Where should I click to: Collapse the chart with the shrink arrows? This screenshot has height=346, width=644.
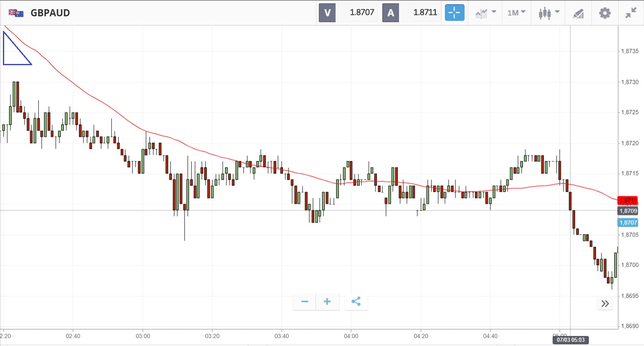(x=631, y=13)
